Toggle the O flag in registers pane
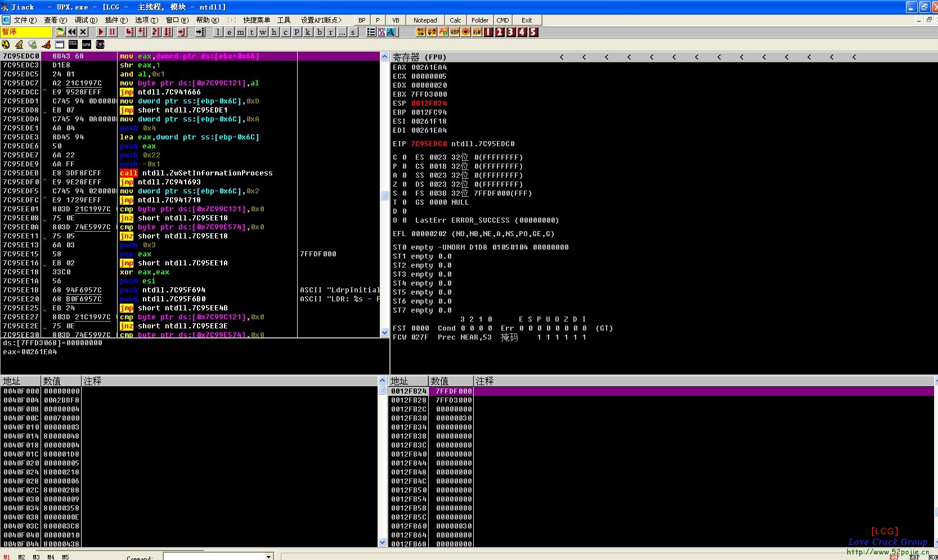The height and width of the screenshot is (560, 938). (405, 220)
